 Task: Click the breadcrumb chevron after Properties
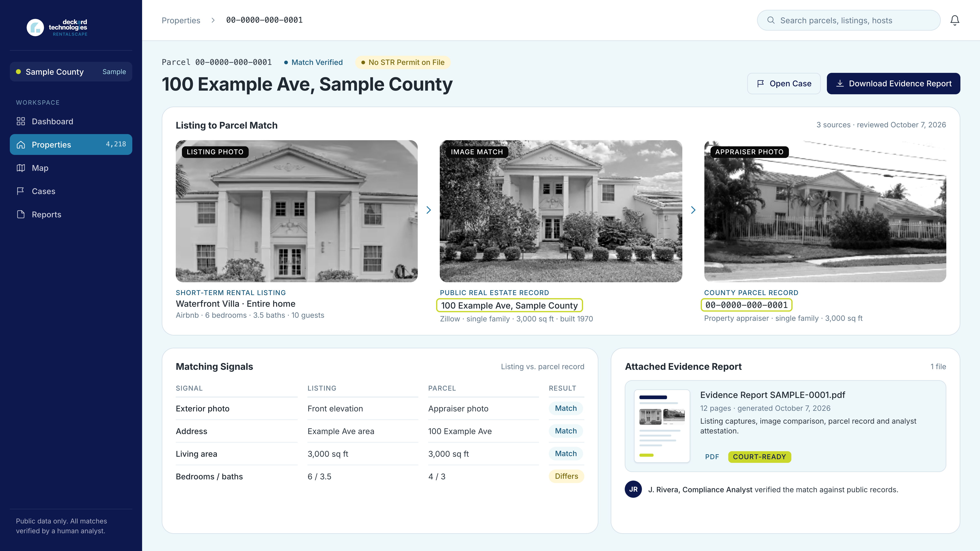pos(213,20)
